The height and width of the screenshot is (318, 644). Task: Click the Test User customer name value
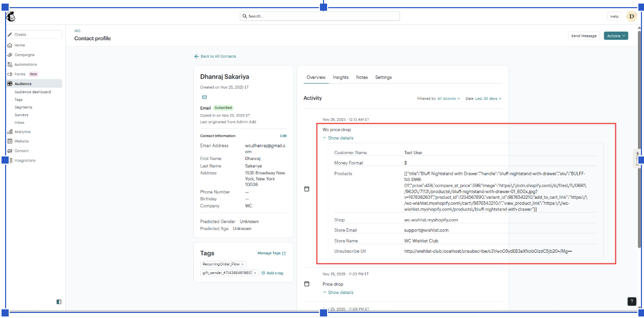413,152
